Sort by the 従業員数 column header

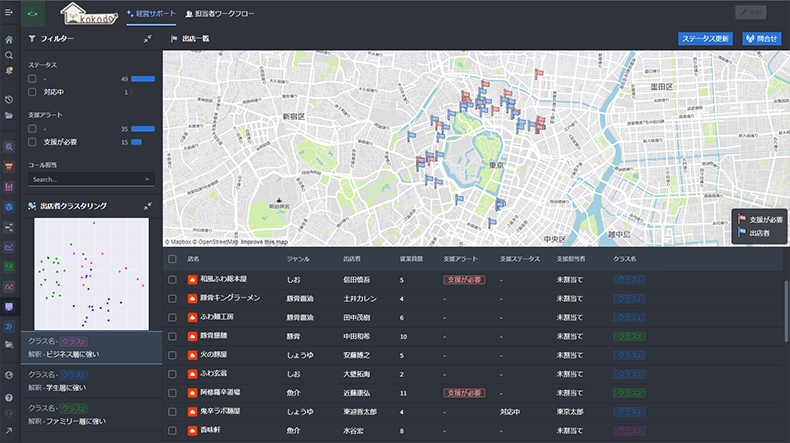tap(411, 259)
